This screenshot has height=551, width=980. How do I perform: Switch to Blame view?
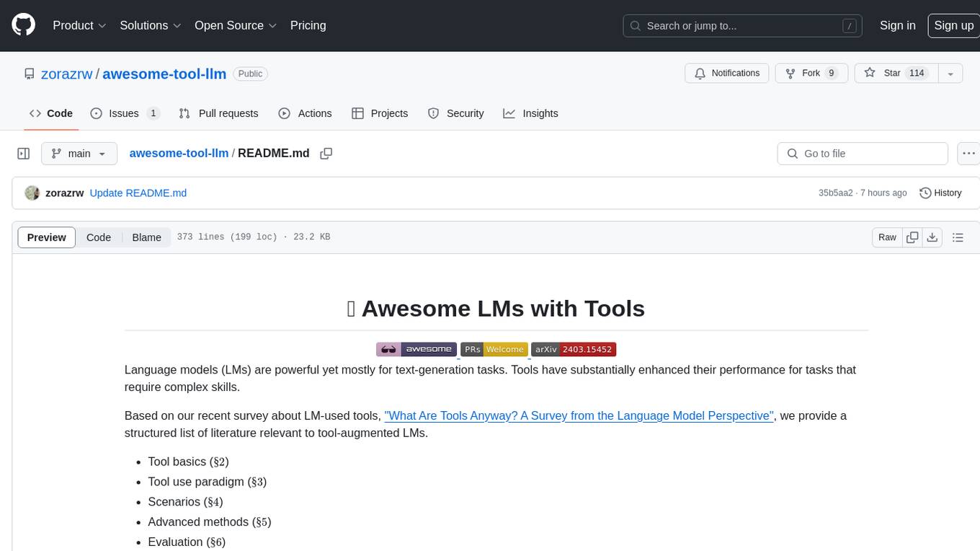[146, 237]
